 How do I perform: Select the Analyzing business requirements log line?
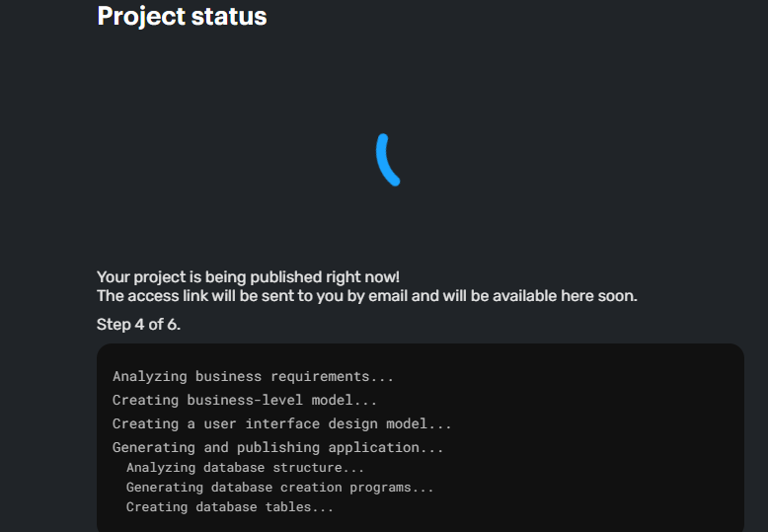point(253,377)
